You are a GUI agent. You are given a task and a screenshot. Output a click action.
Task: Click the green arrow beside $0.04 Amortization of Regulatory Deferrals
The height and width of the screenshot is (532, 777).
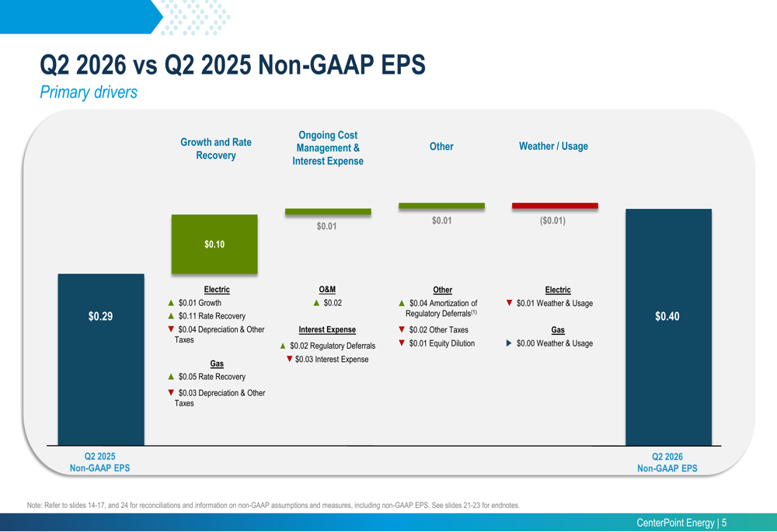[402, 303]
